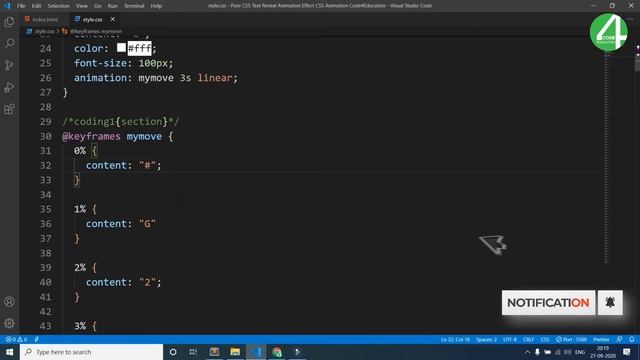640x360 pixels.
Task: Open Windows Action Center notifications icon
Action: [x=627, y=352]
